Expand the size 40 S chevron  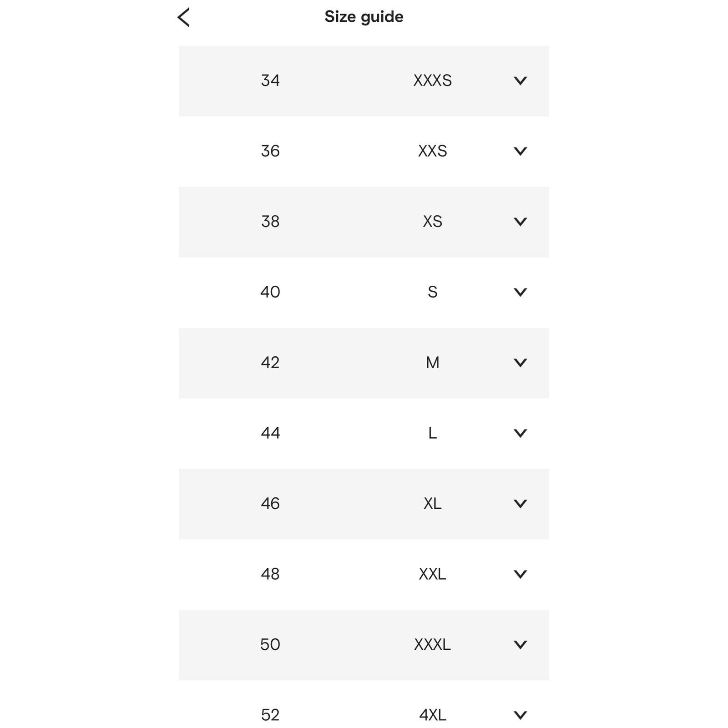point(520,293)
